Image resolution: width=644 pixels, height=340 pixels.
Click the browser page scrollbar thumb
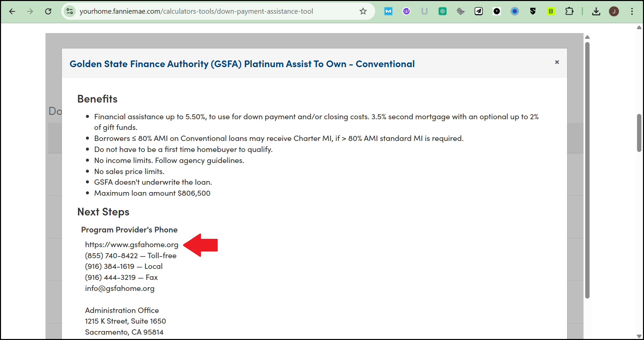tap(639, 133)
